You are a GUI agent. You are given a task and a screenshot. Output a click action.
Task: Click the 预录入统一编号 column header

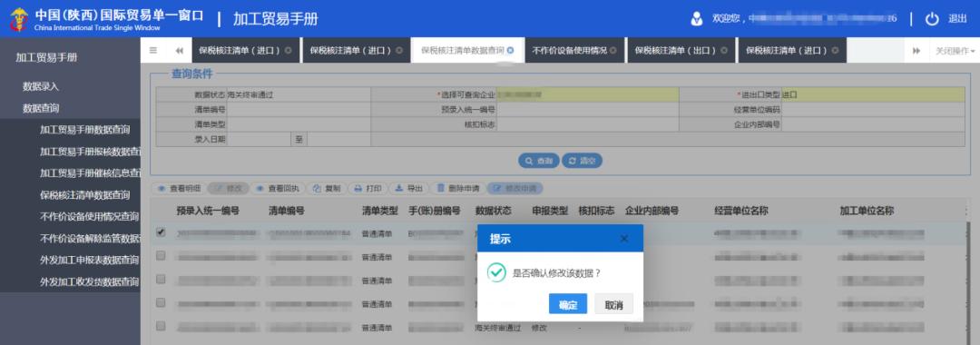[x=208, y=212]
